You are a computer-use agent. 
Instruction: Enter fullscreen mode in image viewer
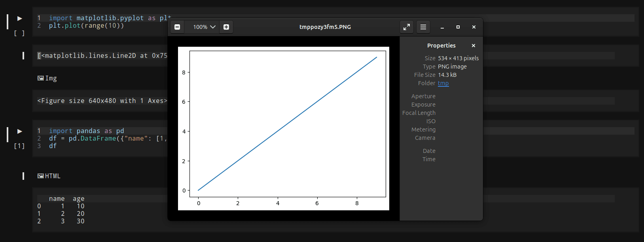(x=407, y=27)
